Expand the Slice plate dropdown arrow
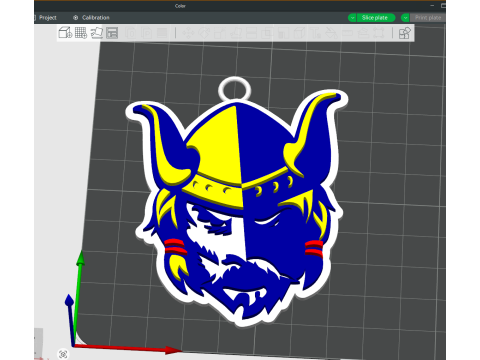The width and height of the screenshot is (480, 360). (x=352, y=18)
